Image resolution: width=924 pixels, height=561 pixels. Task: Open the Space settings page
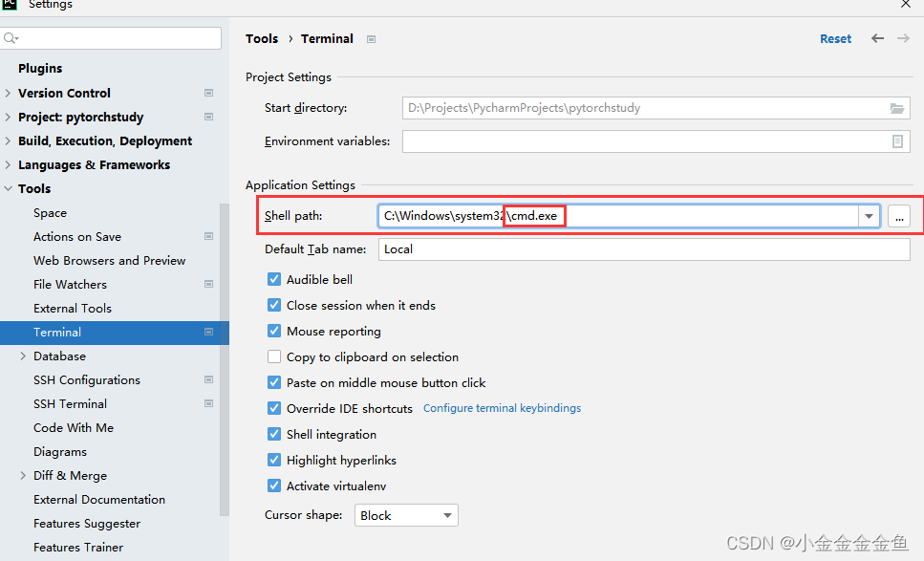(50, 213)
